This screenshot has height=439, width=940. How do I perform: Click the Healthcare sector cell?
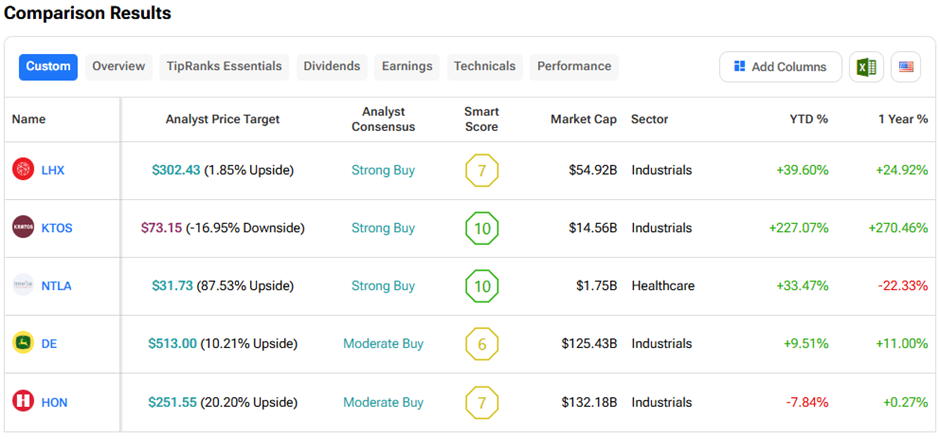coord(663,286)
